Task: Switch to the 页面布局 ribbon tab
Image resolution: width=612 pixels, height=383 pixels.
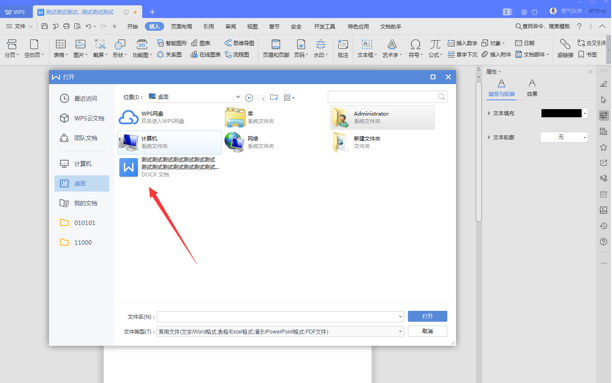Action: point(181,27)
